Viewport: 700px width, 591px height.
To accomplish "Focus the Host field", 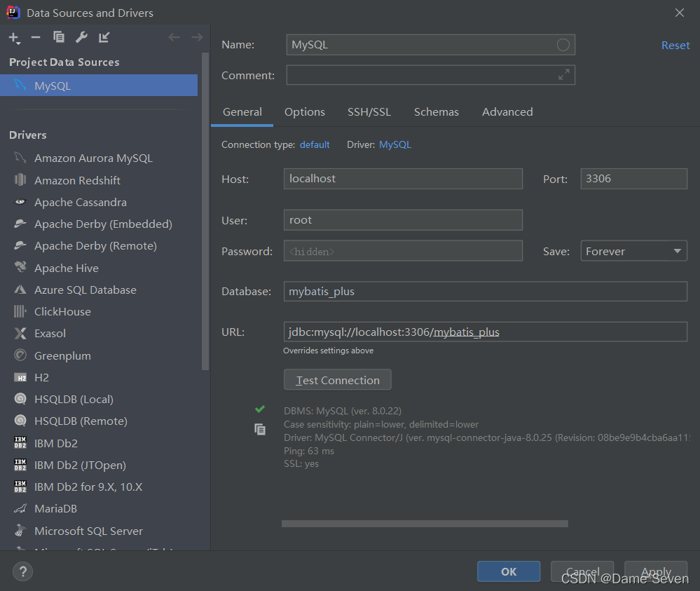I will click(403, 179).
